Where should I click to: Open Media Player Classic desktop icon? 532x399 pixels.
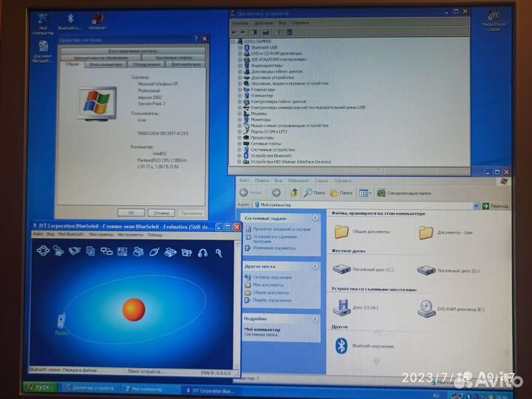pos(494,21)
